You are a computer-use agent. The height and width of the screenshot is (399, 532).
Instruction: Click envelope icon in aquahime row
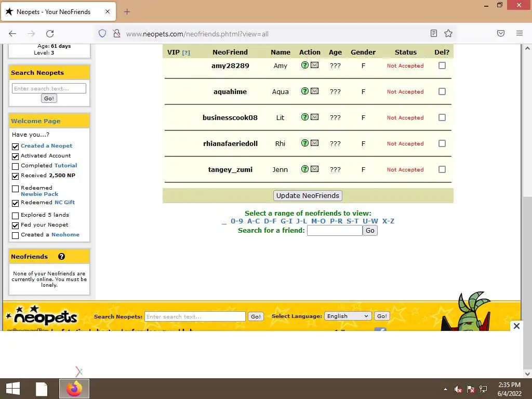pos(314,91)
